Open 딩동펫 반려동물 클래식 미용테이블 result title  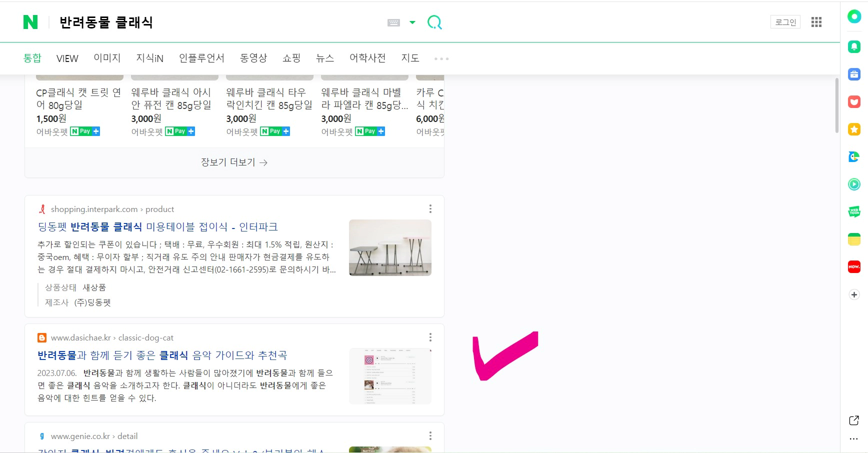click(x=158, y=226)
